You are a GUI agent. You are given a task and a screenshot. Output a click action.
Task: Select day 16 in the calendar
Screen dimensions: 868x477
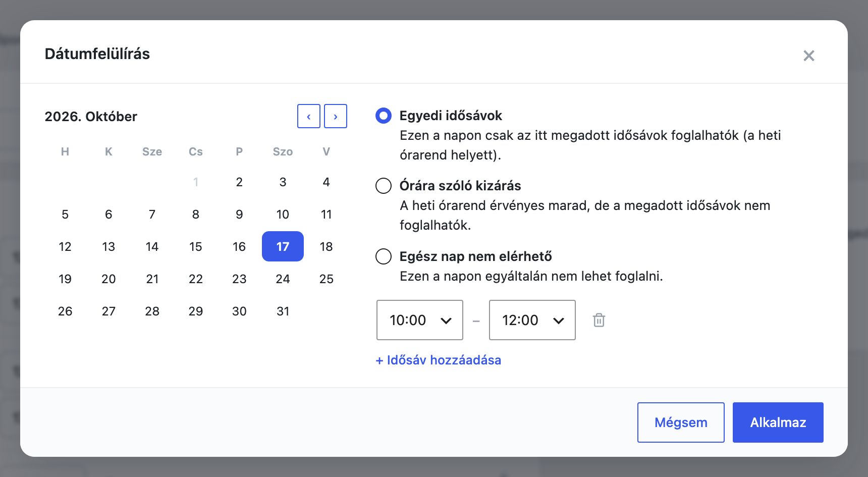tap(239, 246)
